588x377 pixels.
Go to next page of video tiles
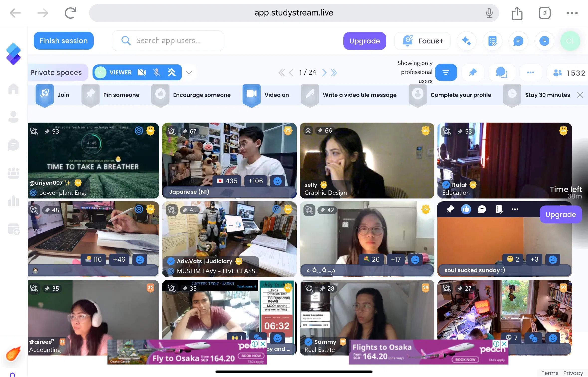tap(324, 72)
